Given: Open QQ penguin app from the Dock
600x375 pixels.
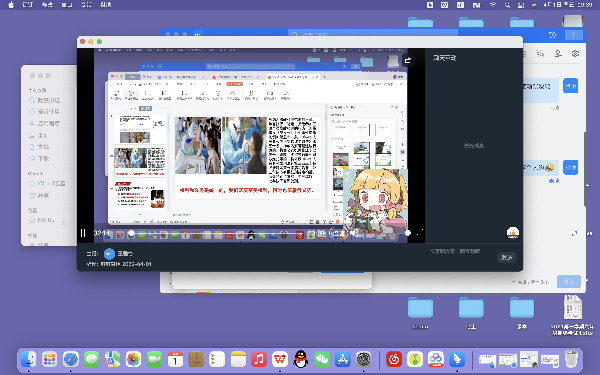Looking at the screenshot, I should coord(301,359).
